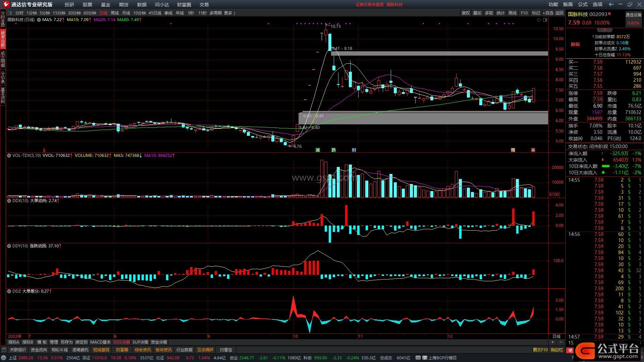Click the 7.59 highest price value box
Image resolution: width=644 pixels, height=362 pixels.
pos(598,100)
